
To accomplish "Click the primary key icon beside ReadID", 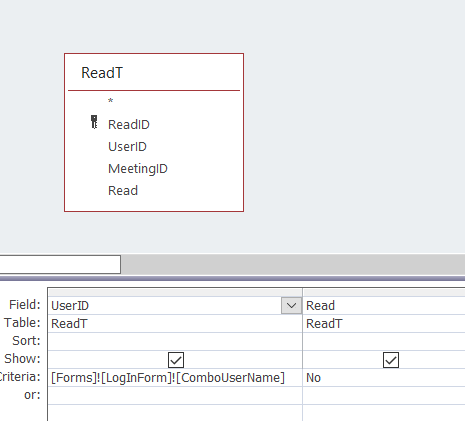I will [x=94, y=122].
